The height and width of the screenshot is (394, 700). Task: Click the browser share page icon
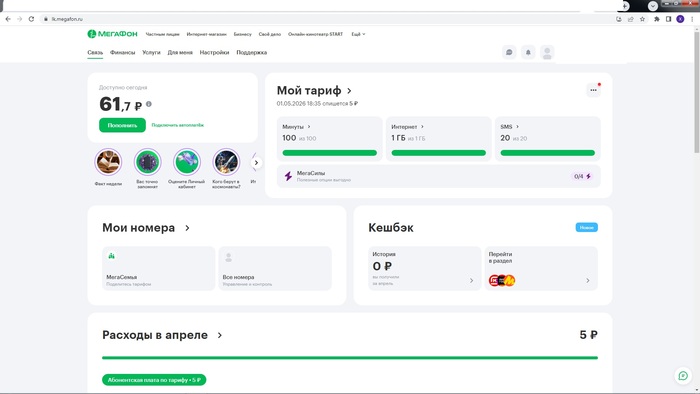tap(631, 19)
